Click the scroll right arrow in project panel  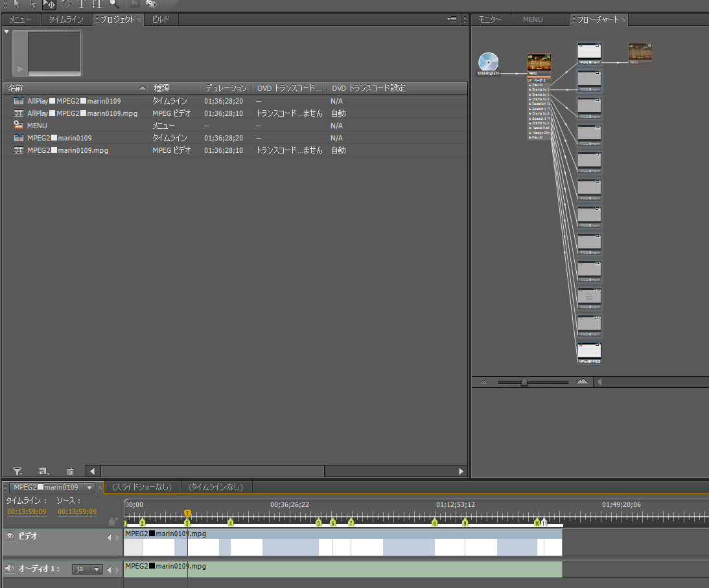(x=461, y=471)
